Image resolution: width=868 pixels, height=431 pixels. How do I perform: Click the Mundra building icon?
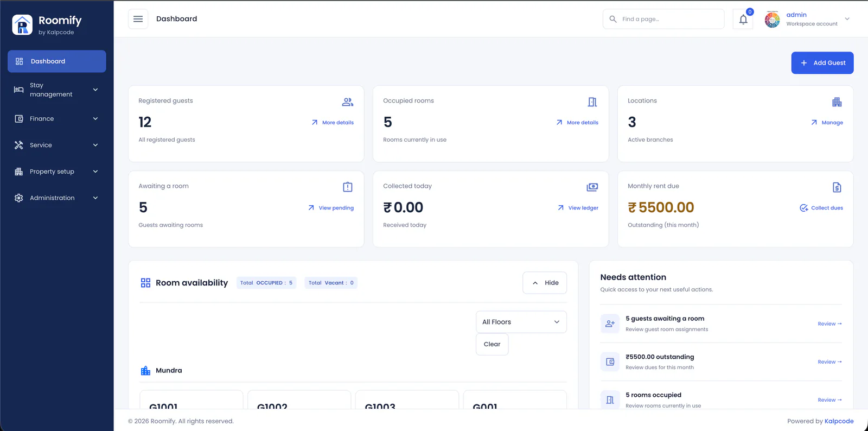pos(145,371)
